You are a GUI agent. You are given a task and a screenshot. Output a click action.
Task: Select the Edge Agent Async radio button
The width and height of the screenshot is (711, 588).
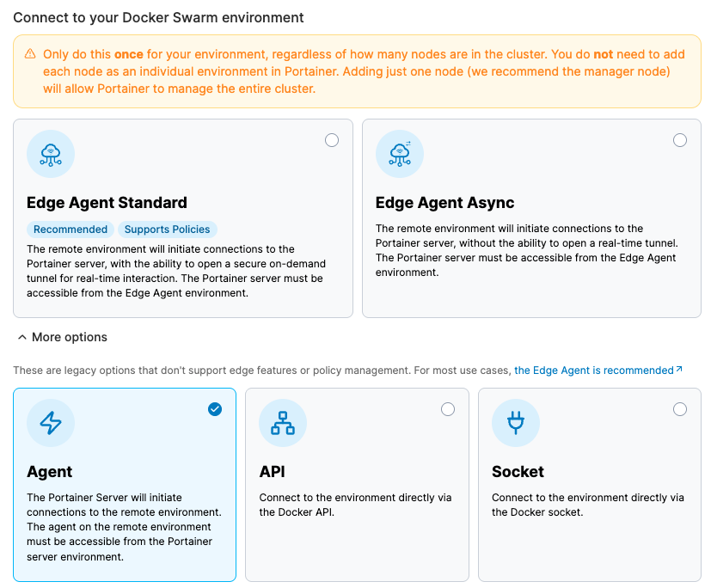pyautogui.click(x=680, y=140)
